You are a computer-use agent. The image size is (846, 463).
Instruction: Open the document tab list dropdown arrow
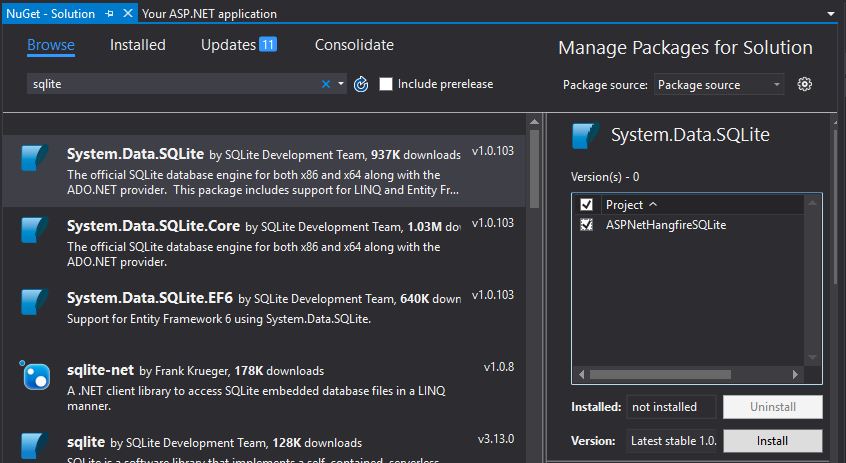[x=831, y=13]
